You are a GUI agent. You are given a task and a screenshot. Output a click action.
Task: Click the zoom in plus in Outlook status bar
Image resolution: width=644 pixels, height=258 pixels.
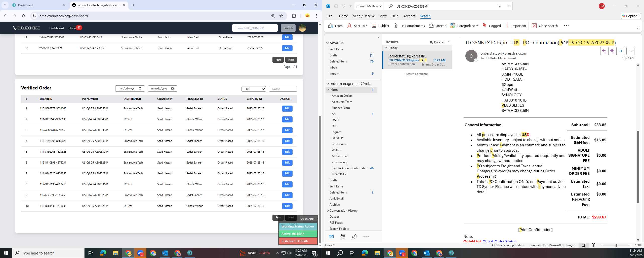point(631,245)
